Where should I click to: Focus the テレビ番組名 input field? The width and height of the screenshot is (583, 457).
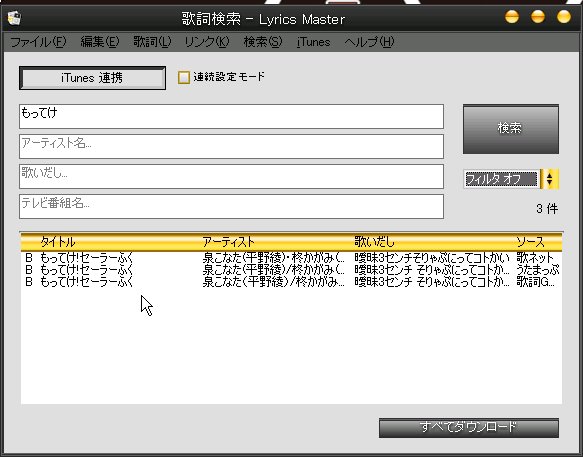(231, 206)
